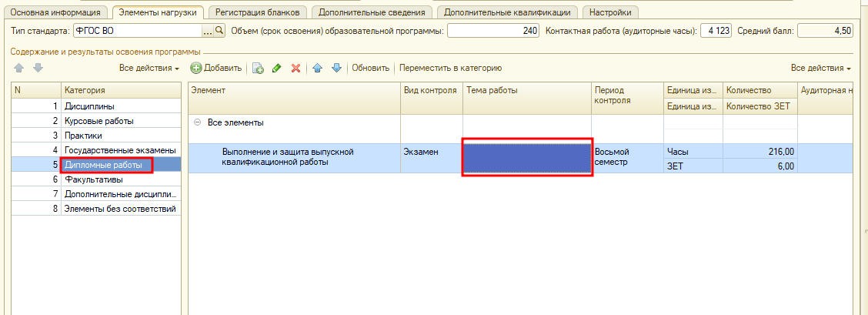
Task: Select Курсовые работы category row
Action: click(x=98, y=121)
